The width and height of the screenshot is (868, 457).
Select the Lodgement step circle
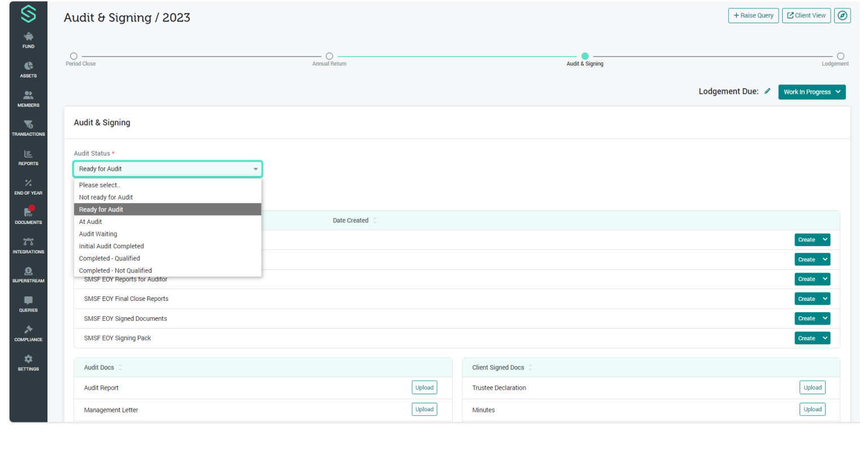[840, 56]
